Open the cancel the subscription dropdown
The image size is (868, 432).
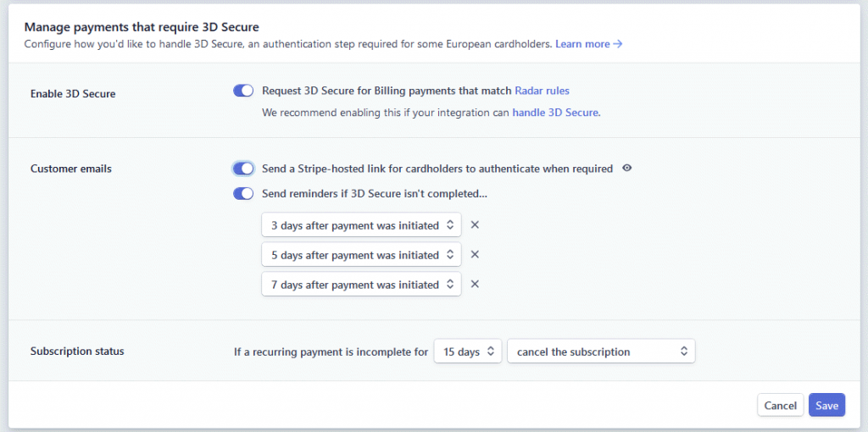600,352
